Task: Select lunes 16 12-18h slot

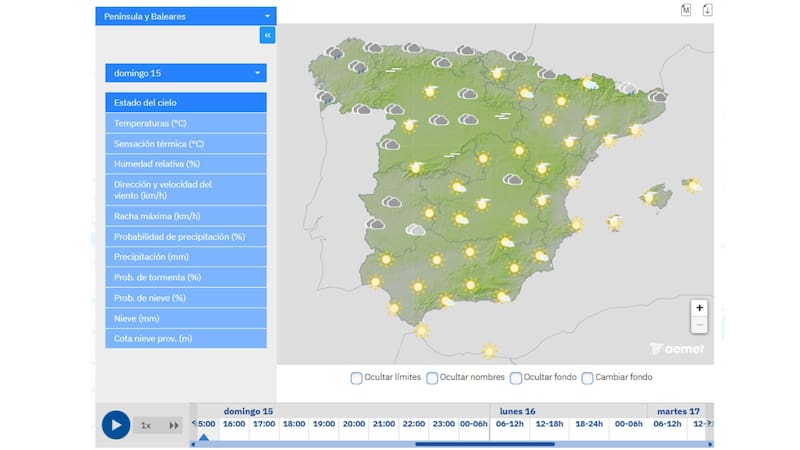Action: (549, 424)
